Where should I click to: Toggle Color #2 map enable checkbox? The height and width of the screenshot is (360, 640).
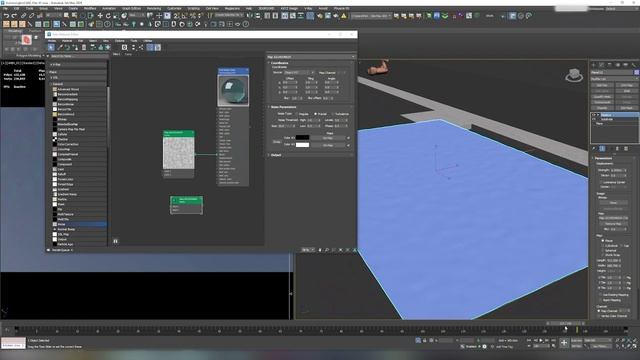[x=348, y=145]
